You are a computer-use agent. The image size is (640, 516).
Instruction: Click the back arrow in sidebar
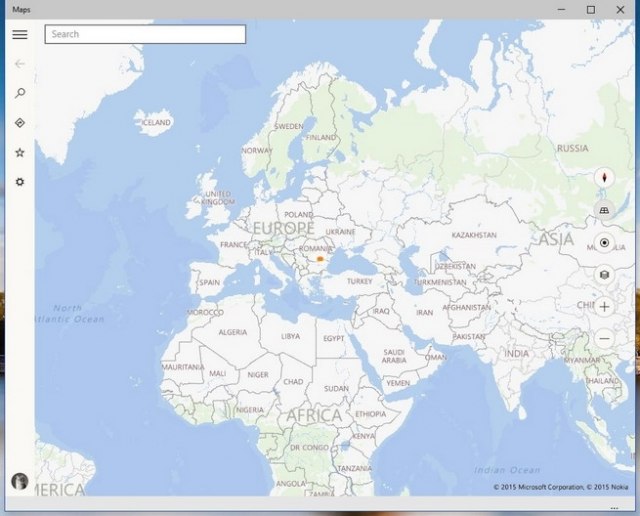pos(20,64)
